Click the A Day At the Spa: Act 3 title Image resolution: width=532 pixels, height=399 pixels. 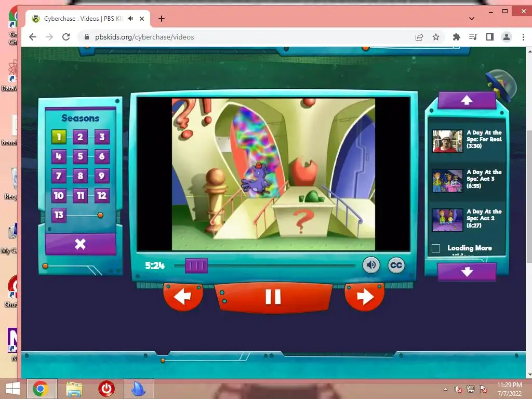[x=484, y=179]
